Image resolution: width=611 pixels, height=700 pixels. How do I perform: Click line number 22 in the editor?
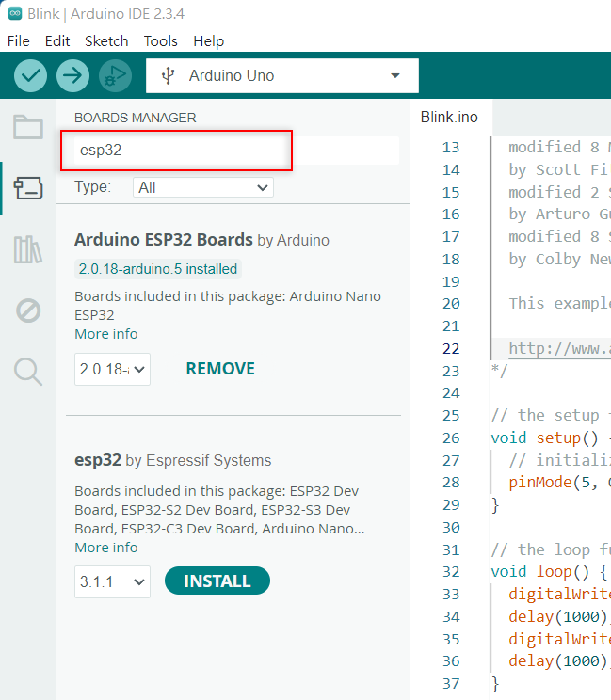coord(451,348)
